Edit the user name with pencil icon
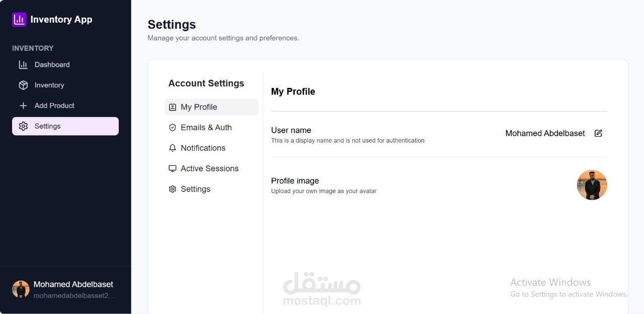Screen dimensions: 644x314 (x=598, y=133)
